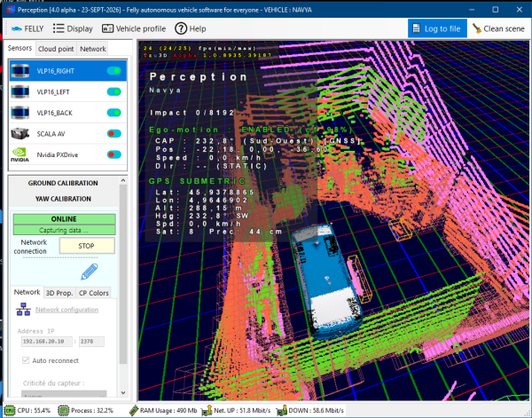Toggle the VLP16_BACK sensor switch
Viewport: 532px width, 418px height.
(114, 113)
